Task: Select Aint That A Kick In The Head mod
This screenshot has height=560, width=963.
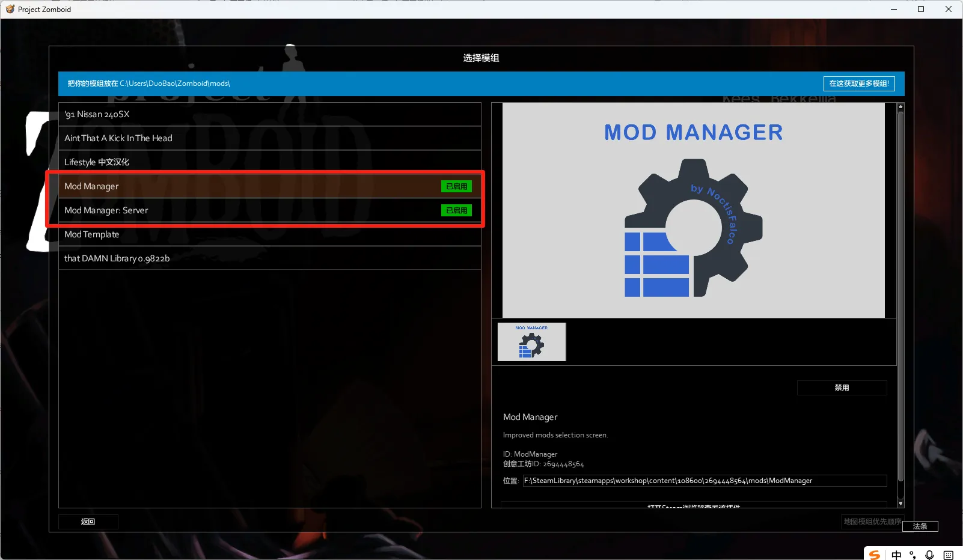Action: tap(270, 138)
